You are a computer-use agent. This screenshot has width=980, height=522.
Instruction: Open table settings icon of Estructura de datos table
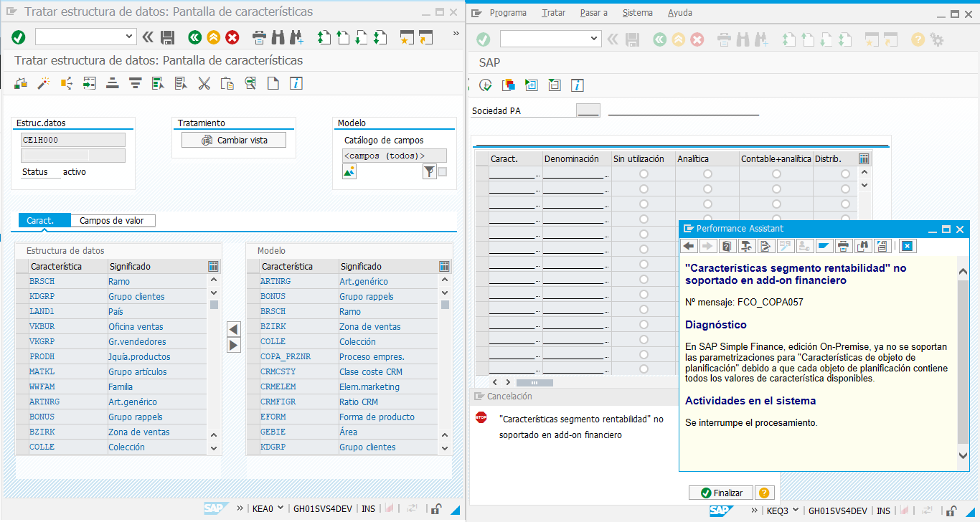tap(213, 266)
